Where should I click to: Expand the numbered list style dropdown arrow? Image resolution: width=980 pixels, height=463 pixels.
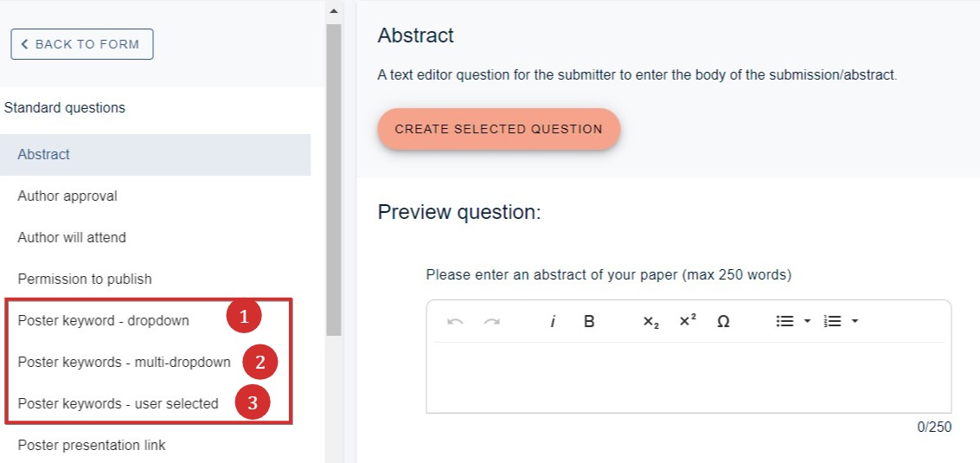pos(855,322)
